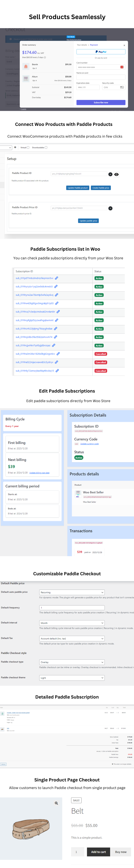Enable the Downloadable checkbox

pos(46,148)
